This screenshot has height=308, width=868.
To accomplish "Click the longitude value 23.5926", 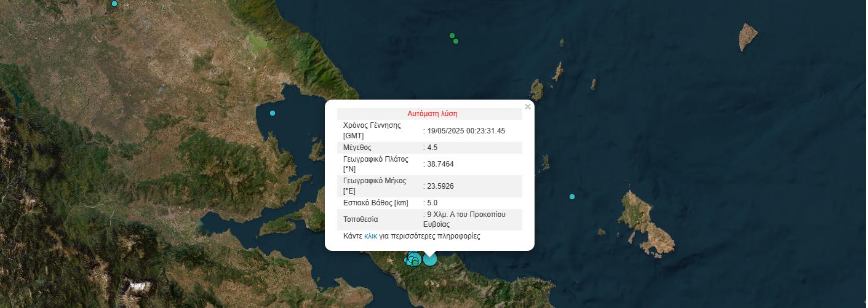I will pyautogui.click(x=440, y=186).
